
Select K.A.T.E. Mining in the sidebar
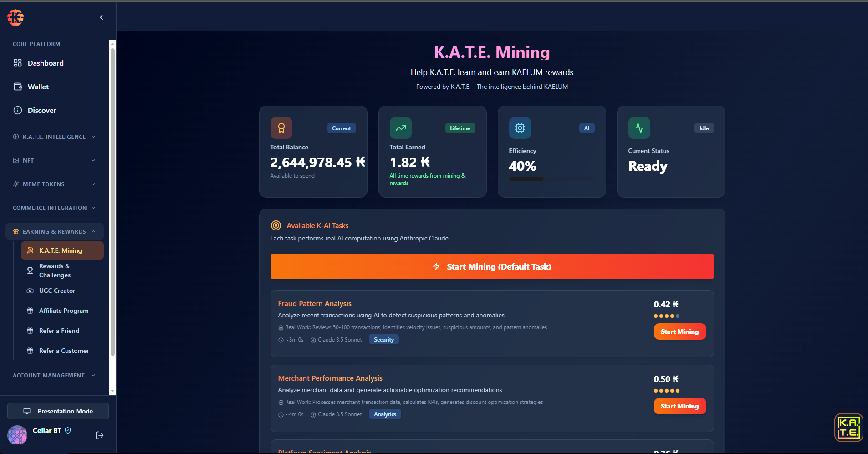pyautogui.click(x=62, y=250)
